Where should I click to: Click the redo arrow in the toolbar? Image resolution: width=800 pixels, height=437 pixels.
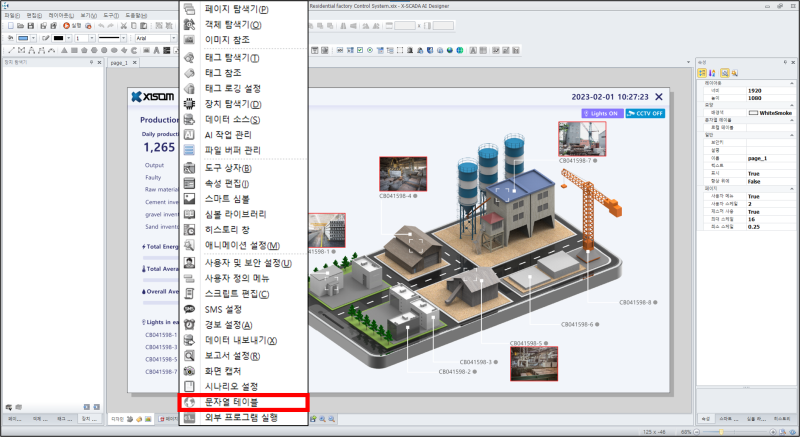[x=111, y=25]
